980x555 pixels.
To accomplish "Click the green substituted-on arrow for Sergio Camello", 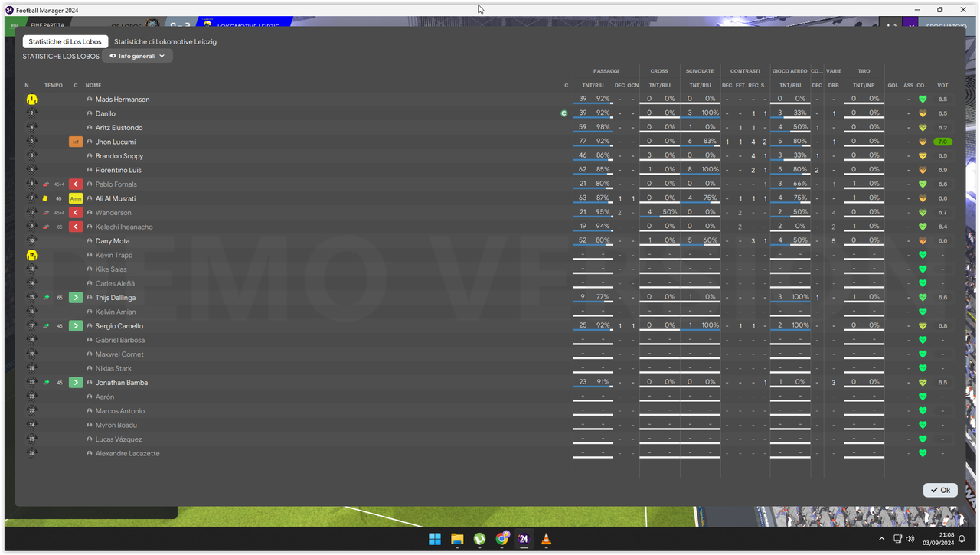I will tap(76, 326).
